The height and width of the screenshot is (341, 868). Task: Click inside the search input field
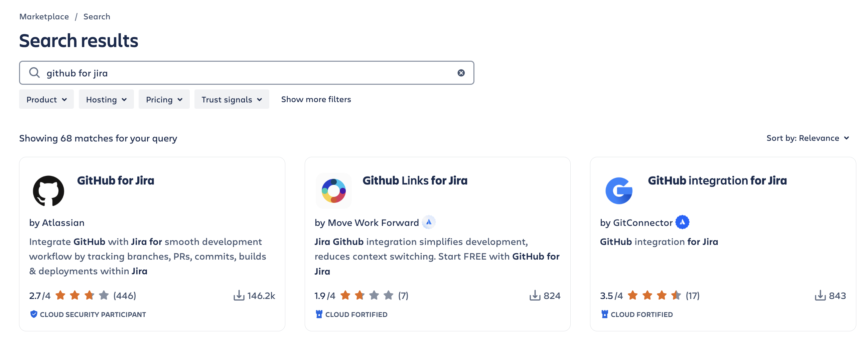[x=236, y=72]
